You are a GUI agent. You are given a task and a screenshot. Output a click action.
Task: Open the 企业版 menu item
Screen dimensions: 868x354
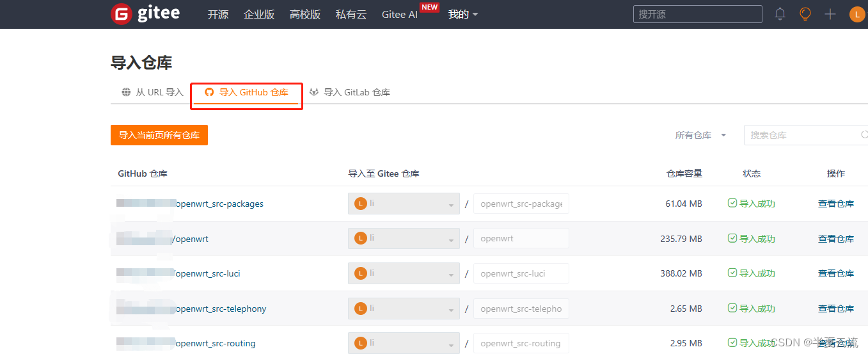pyautogui.click(x=259, y=14)
